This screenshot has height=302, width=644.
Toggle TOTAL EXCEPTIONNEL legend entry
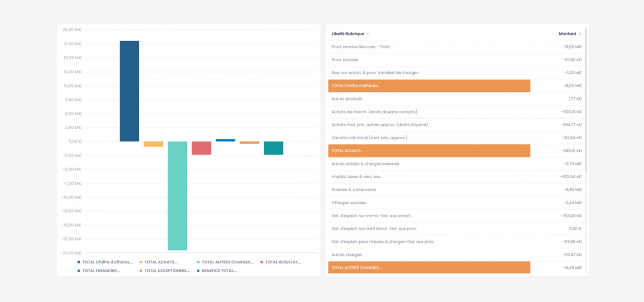167,271
